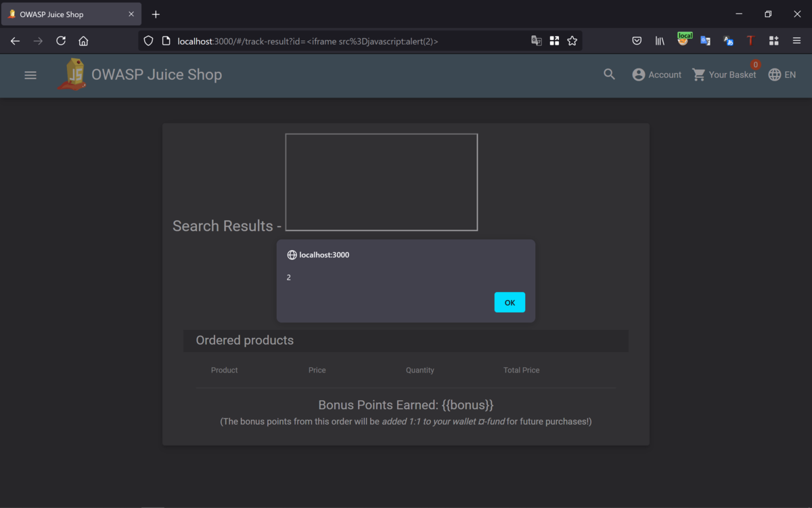Click the browser forward arrow
Viewport: 812px width, 508px height.
pos(38,41)
